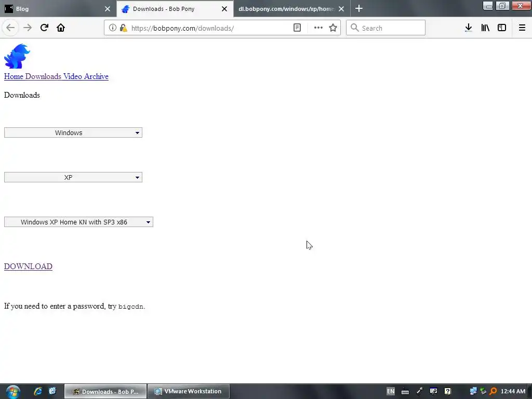
Task: Click the padlock with warning icon
Action: (x=124, y=28)
